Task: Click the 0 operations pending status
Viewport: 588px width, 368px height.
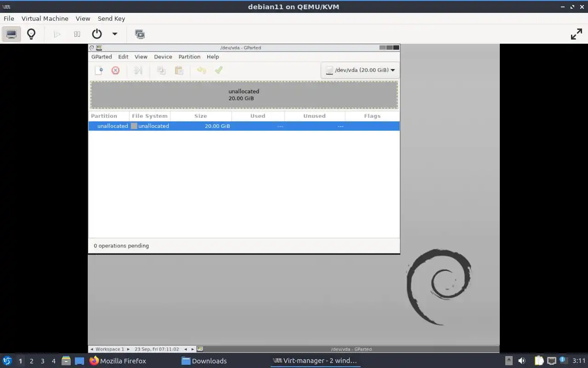Action: [x=121, y=246]
